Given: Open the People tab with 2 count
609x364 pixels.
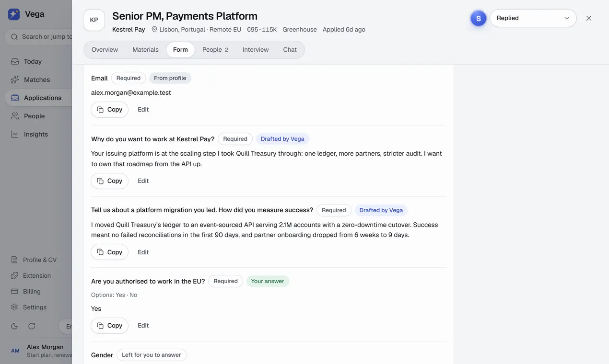Looking at the screenshot, I should coord(215,50).
